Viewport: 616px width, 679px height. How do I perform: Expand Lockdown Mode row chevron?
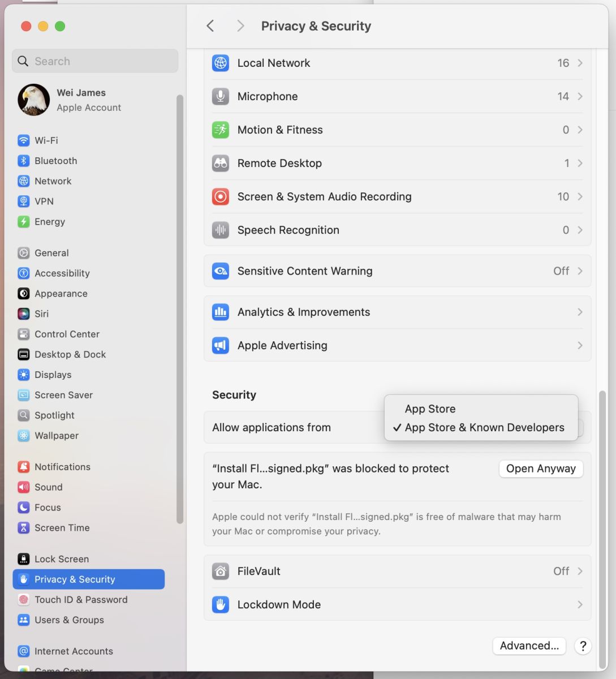(x=580, y=604)
